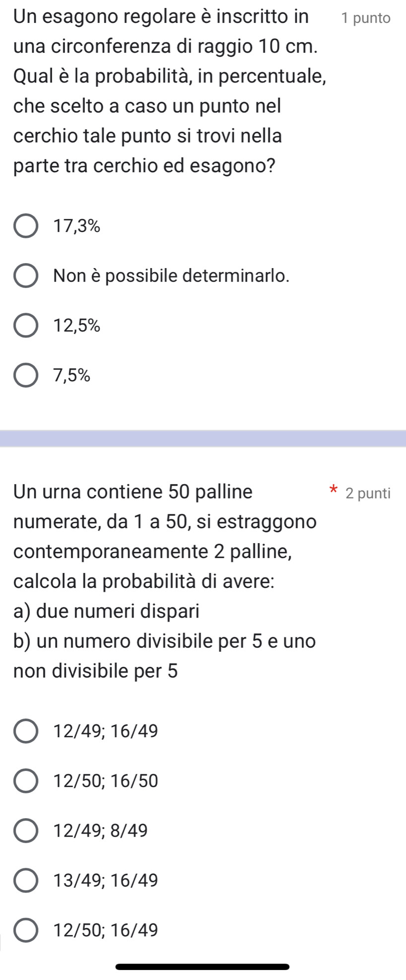
Task: Click the lavender section divider bar
Action: coord(203,438)
